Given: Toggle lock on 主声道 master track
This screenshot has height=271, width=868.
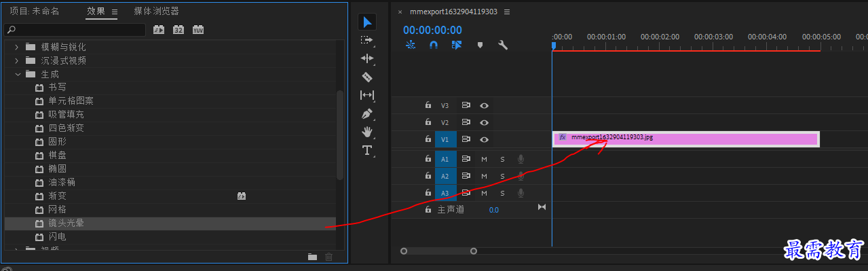Looking at the screenshot, I should click(x=428, y=210).
